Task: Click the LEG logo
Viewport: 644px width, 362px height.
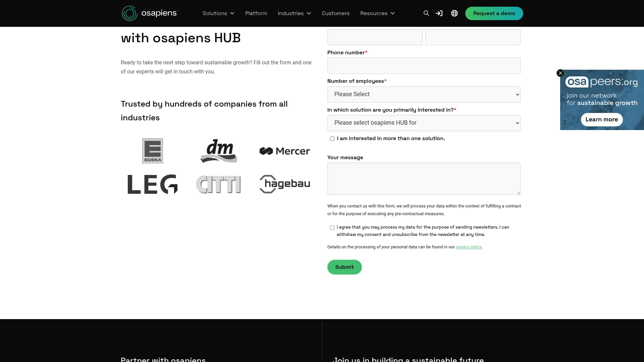Action: 153,184
